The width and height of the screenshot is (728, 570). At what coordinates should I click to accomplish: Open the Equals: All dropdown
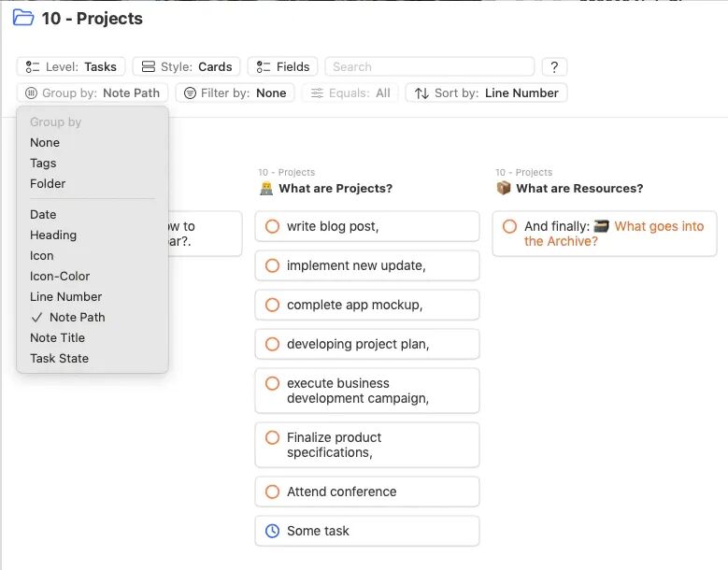[350, 93]
